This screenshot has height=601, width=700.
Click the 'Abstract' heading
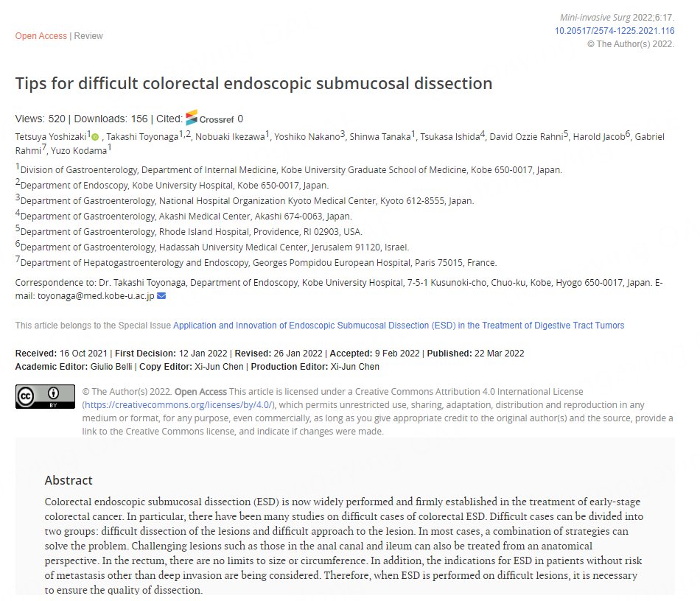point(69,480)
